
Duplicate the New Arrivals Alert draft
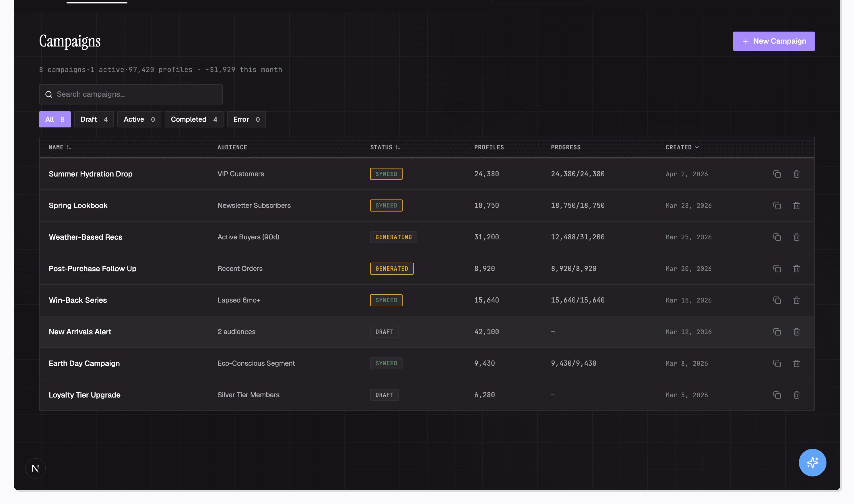pyautogui.click(x=777, y=332)
